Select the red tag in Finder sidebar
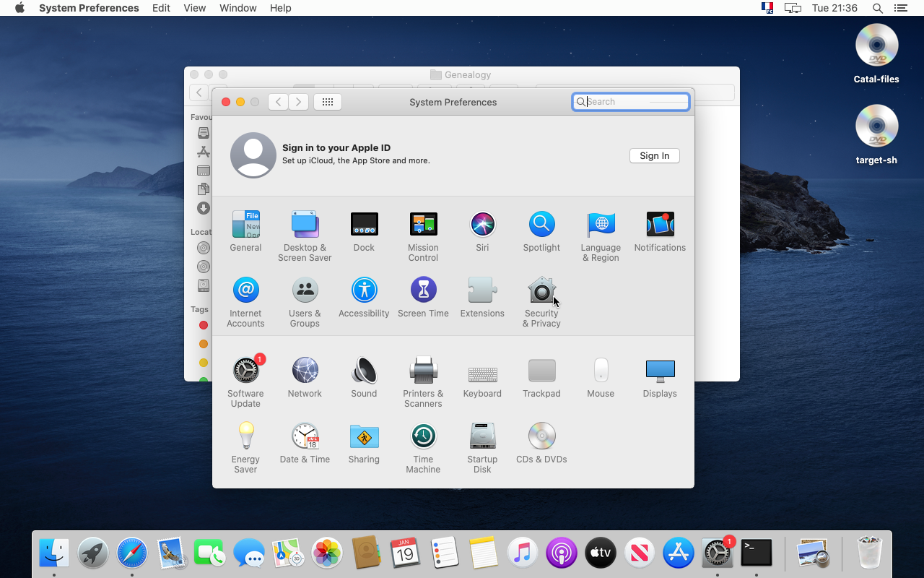Viewport: 924px width, 578px height. click(x=204, y=325)
